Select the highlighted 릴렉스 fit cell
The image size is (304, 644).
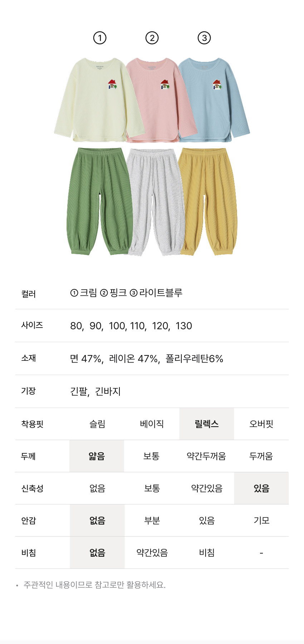coord(207,424)
